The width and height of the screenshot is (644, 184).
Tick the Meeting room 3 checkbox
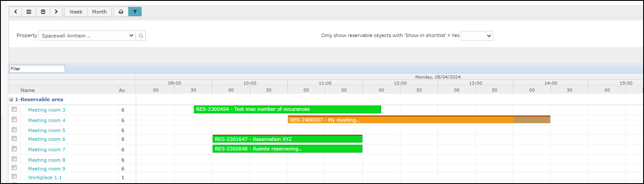click(x=14, y=109)
